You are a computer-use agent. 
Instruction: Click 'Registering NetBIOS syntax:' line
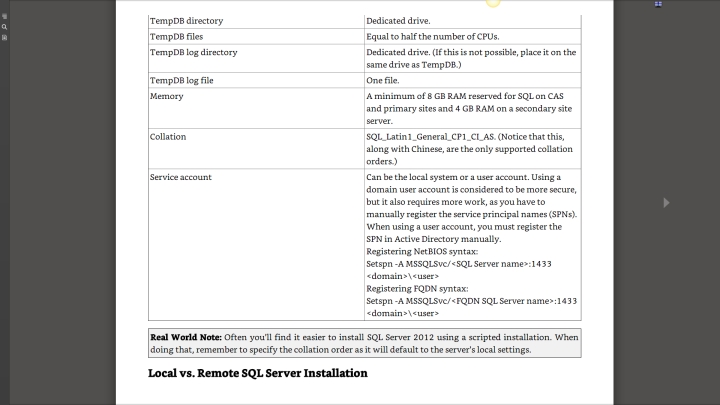coord(422,251)
